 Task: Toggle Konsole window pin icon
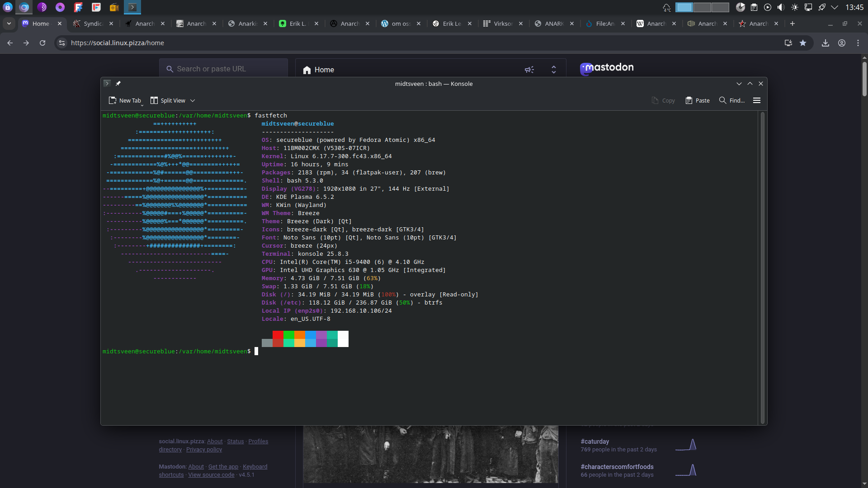[x=118, y=84]
